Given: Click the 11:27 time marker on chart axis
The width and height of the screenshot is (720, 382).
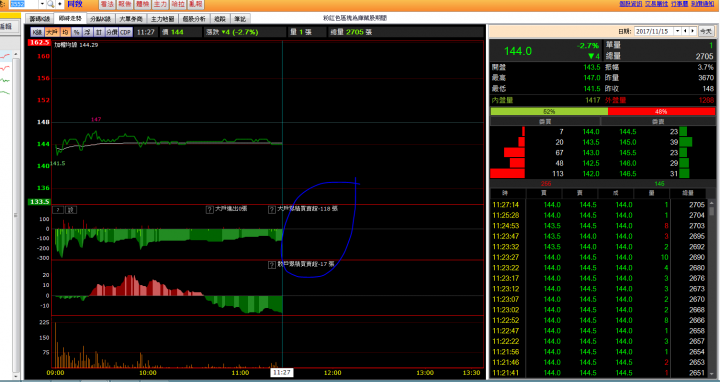Looking at the screenshot, I should [281, 372].
